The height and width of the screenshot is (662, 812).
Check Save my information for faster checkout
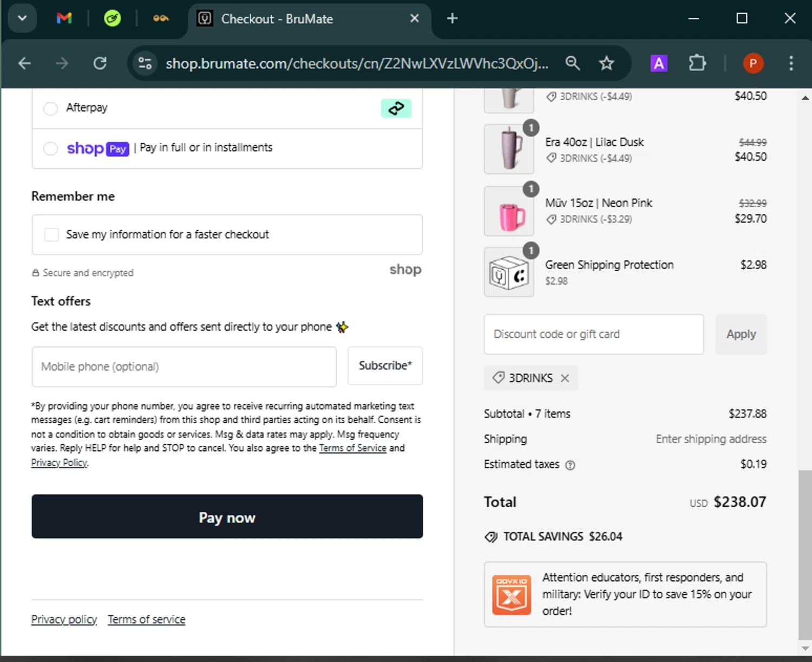click(51, 234)
